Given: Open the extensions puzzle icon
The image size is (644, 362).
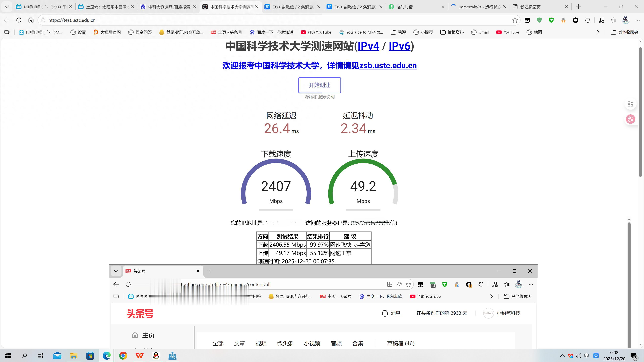Looking at the screenshot, I should coord(587,20).
